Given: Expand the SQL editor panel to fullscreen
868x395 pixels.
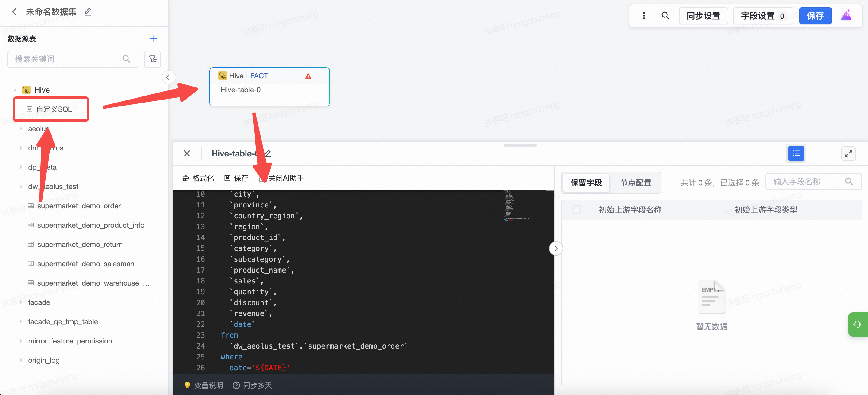Looking at the screenshot, I should point(848,153).
